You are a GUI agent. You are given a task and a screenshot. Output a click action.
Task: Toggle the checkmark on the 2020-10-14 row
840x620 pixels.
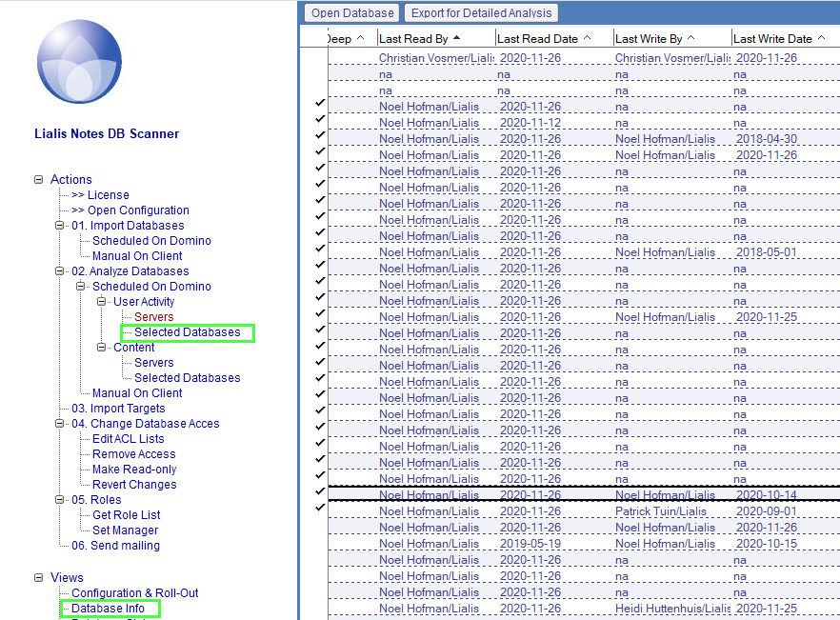click(x=319, y=495)
